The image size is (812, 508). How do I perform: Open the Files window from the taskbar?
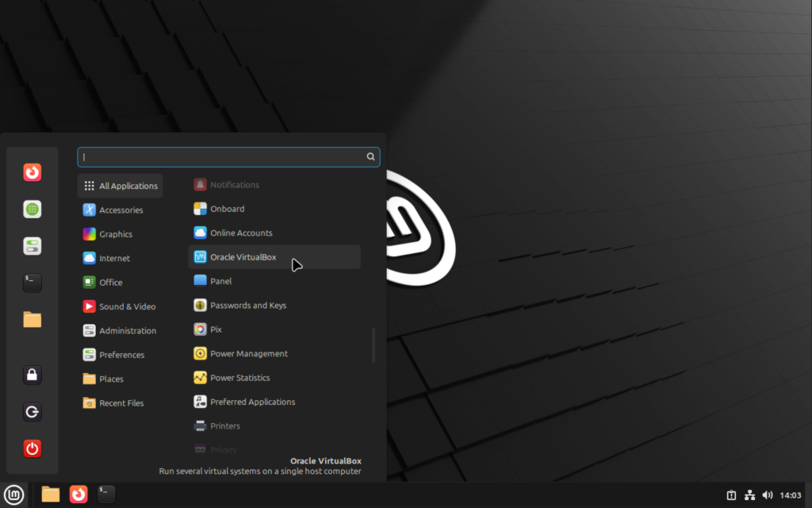50,494
